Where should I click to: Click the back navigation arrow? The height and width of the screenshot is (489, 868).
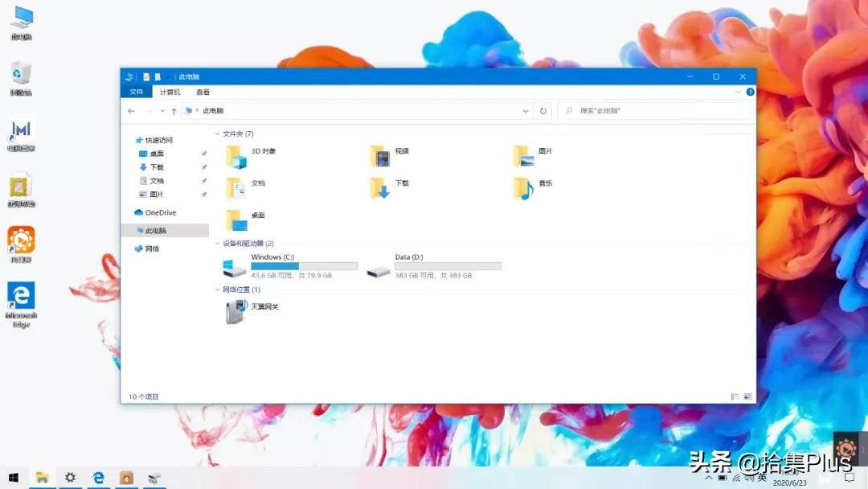(131, 110)
